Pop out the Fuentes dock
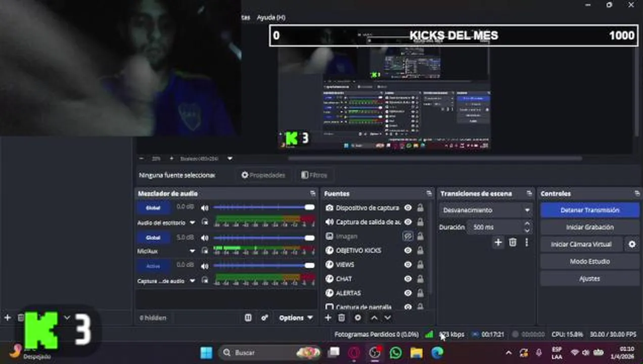This screenshot has width=643, height=364. pyautogui.click(x=429, y=194)
